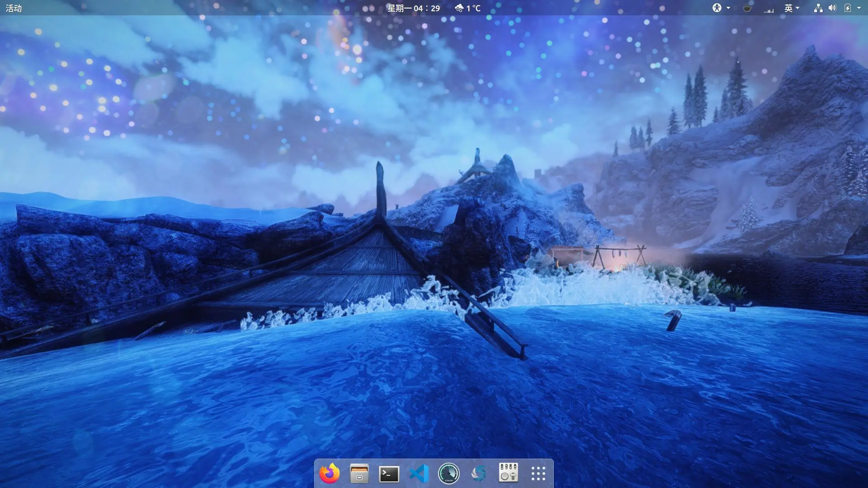Expand the accessibility dropdown arrow
Image resolution: width=868 pixels, height=488 pixels.
pyautogui.click(x=728, y=8)
